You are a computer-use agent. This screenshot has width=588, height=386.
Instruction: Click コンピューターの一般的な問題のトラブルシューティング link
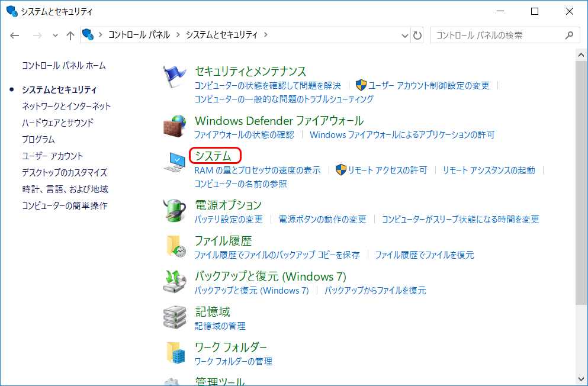[284, 99]
